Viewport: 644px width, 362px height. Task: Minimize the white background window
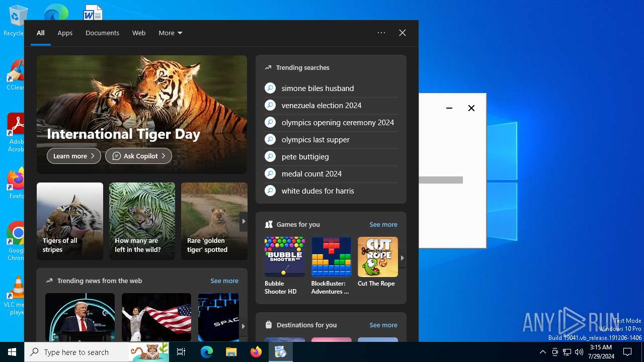coord(449,108)
